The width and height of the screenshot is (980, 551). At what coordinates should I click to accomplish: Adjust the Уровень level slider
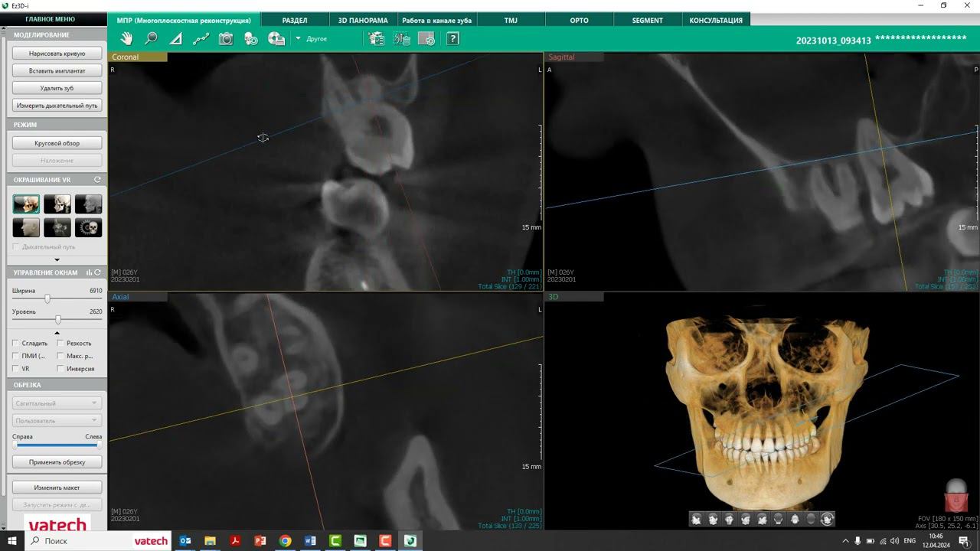coord(58,319)
